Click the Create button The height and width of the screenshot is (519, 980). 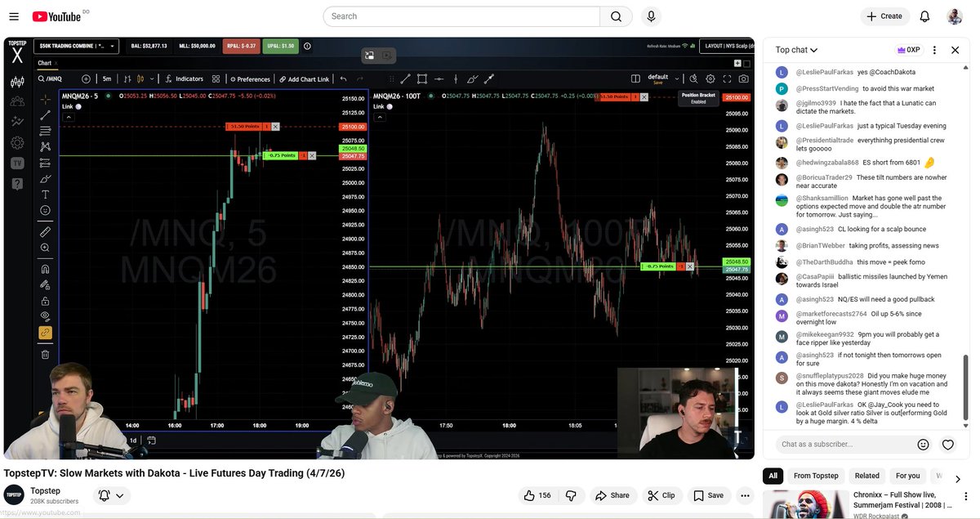coord(884,16)
